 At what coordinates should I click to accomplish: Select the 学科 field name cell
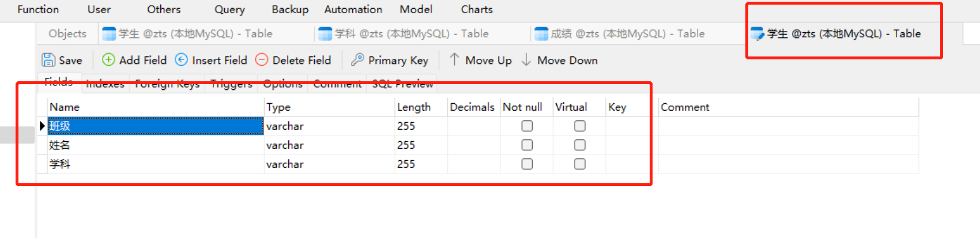click(x=156, y=164)
